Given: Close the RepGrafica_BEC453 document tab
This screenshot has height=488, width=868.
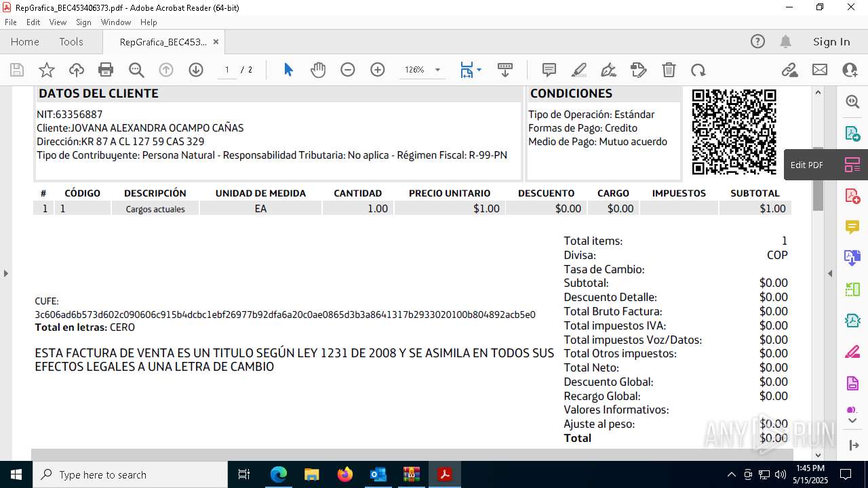Looking at the screenshot, I should 216,41.
